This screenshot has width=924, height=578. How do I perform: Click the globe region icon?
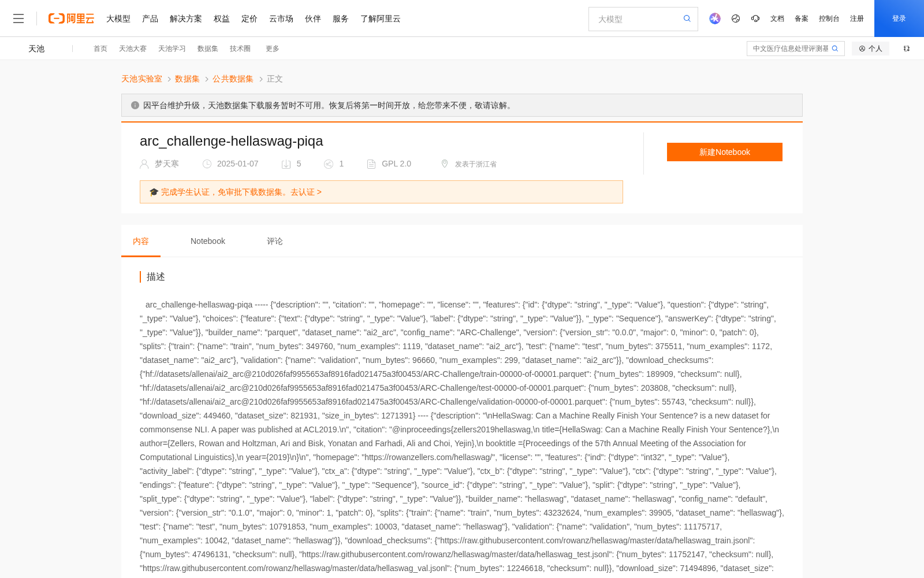click(x=736, y=18)
